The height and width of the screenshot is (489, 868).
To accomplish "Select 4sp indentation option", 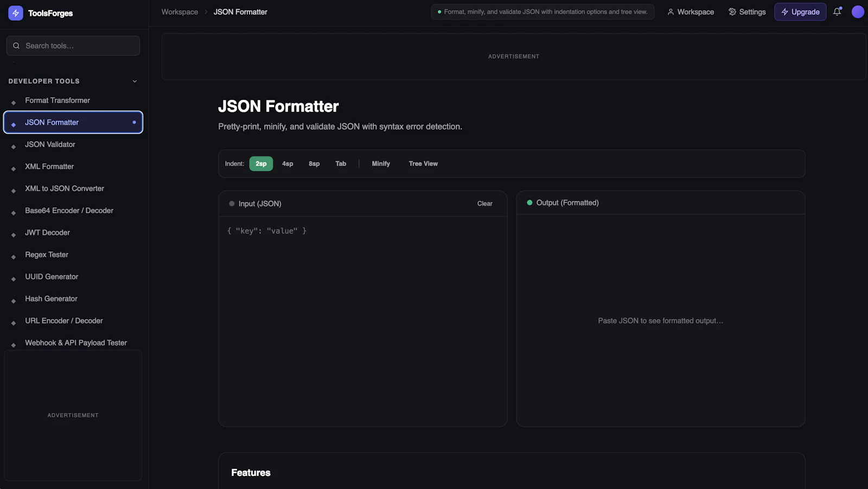I will (x=288, y=163).
